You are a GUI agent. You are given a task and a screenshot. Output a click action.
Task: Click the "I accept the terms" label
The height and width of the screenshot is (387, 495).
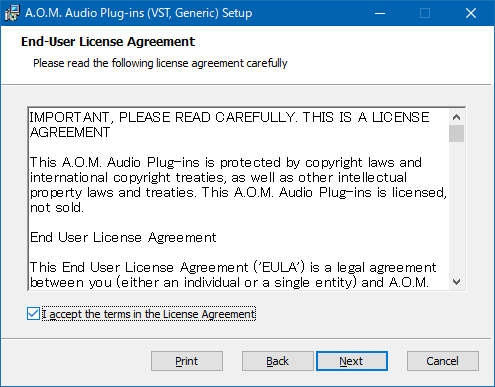click(x=149, y=314)
